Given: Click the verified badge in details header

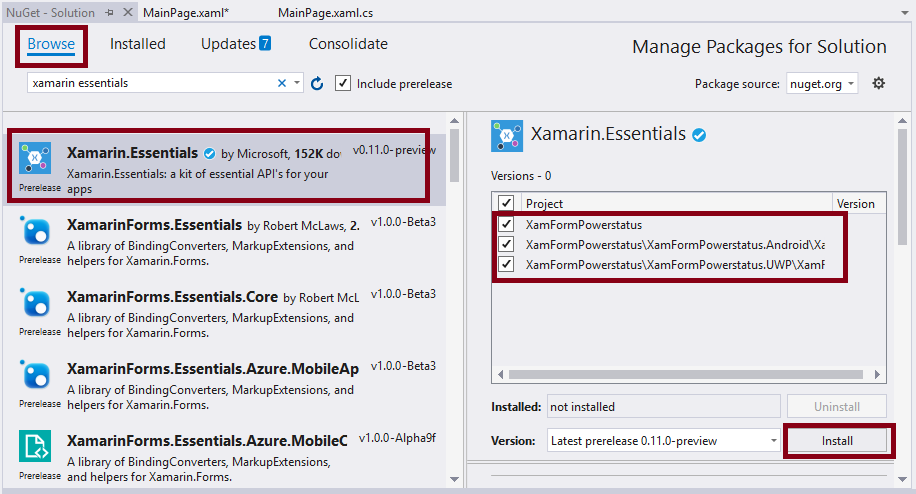Looking at the screenshot, I should tap(699, 135).
